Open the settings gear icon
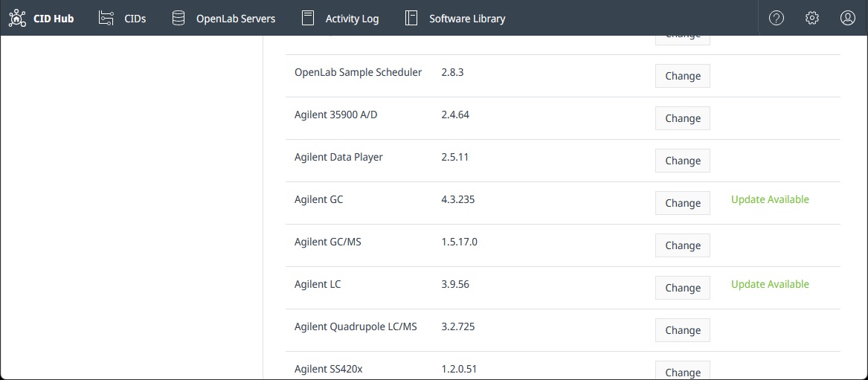 (x=812, y=19)
